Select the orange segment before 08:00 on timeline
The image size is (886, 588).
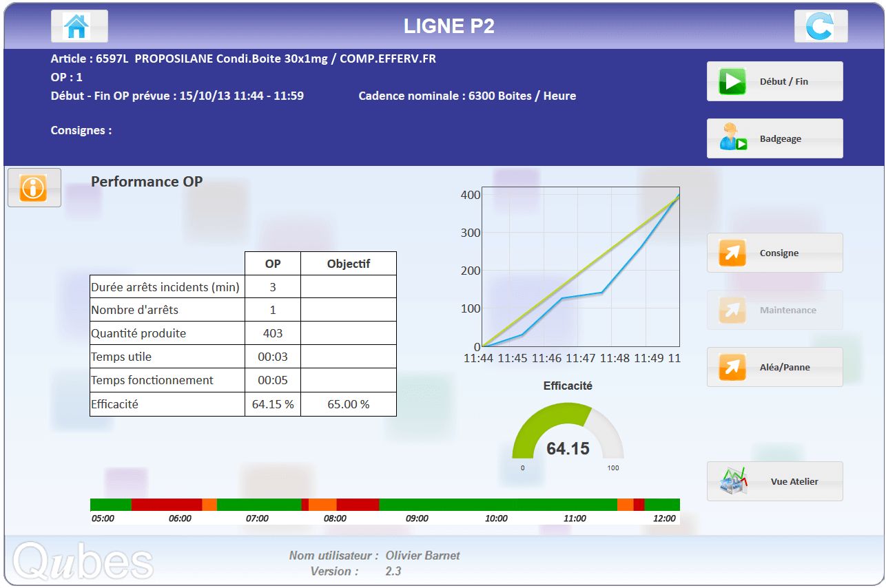click(322, 505)
